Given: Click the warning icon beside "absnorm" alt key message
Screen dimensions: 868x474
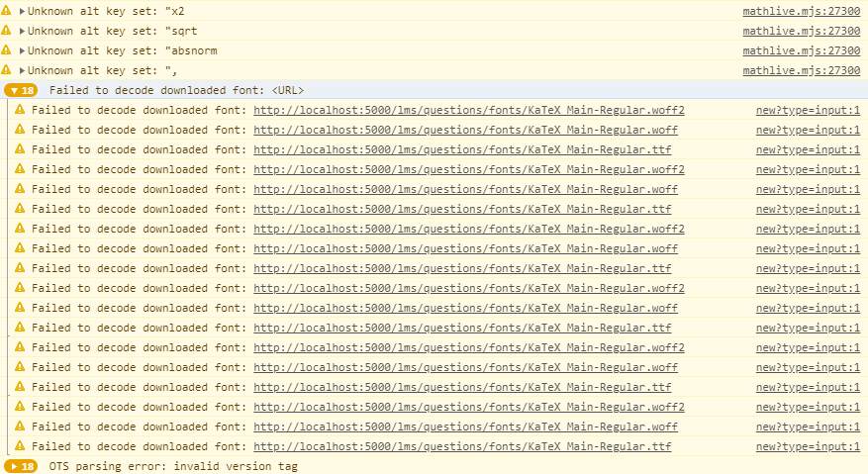Looking at the screenshot, I should click(x=6, y=50).
